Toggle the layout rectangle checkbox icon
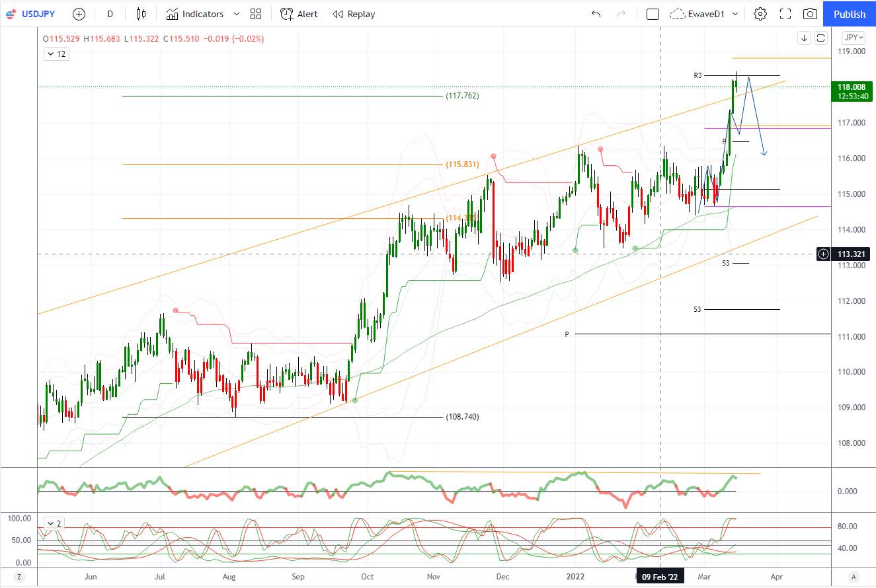Screen dimensions: 876x588 click(653, 14)
